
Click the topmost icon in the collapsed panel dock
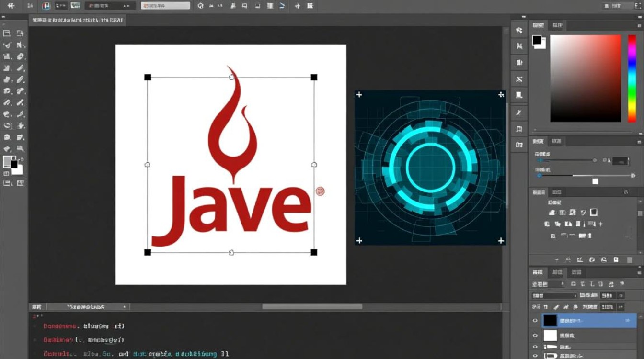click(519, 30)
